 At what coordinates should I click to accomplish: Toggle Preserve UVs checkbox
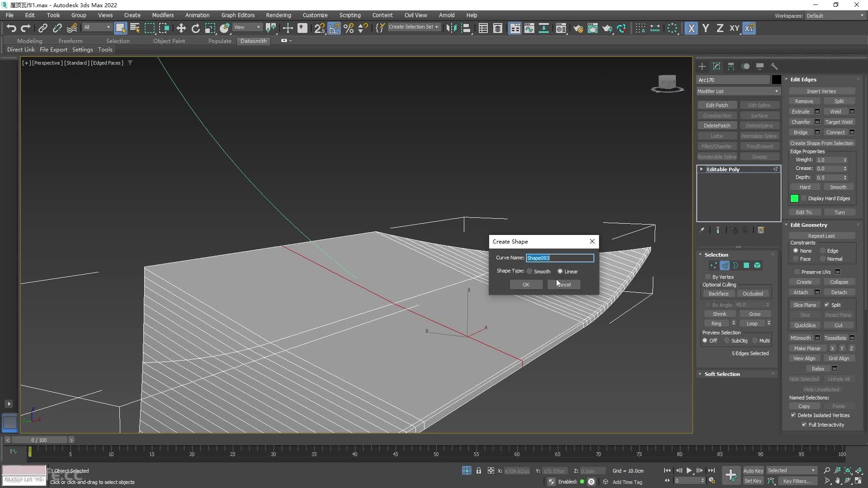click(797, 272)
